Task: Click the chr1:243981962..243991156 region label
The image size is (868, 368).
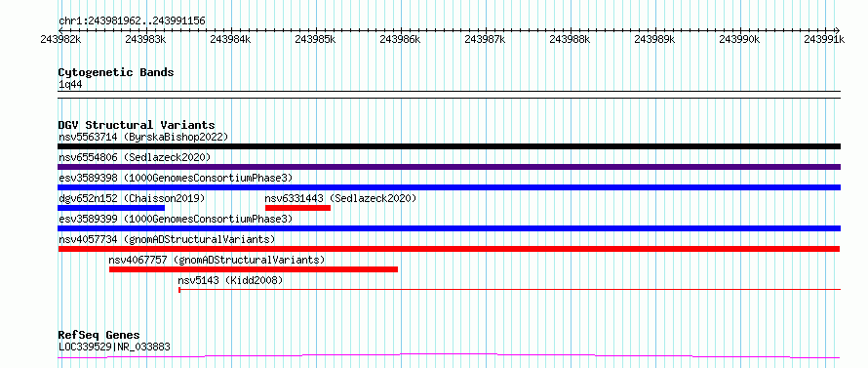Action: [132, 21]
